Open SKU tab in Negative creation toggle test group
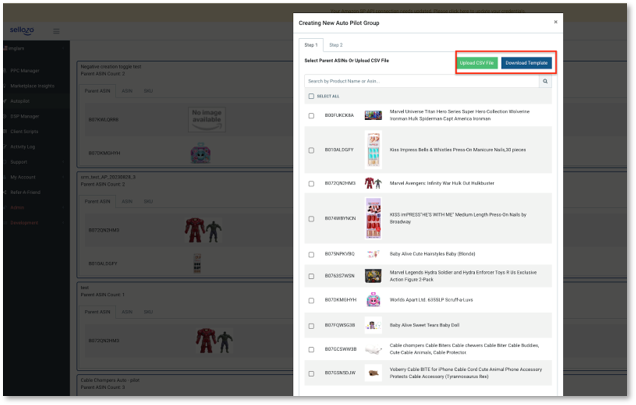 pyautogui.click(x=148, y=91)
